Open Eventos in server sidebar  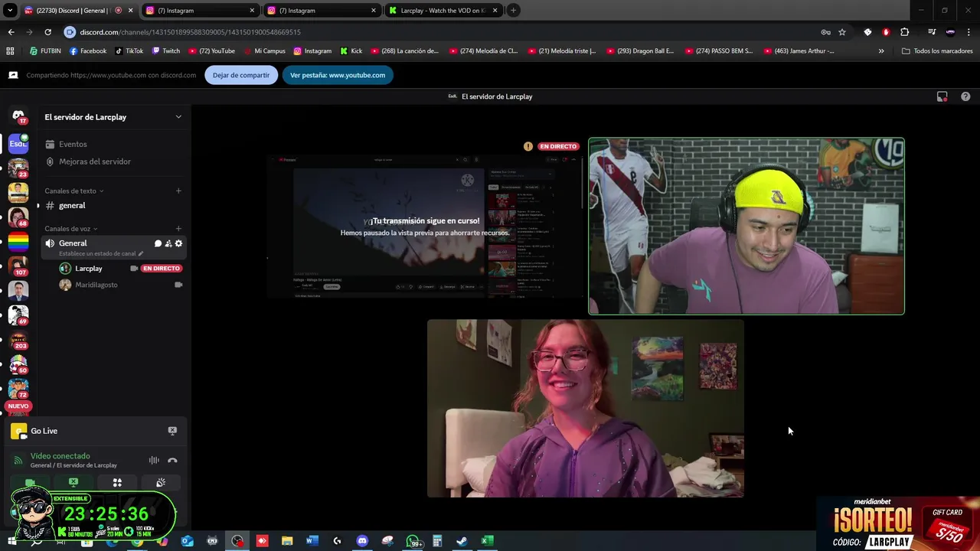[113, 144]
